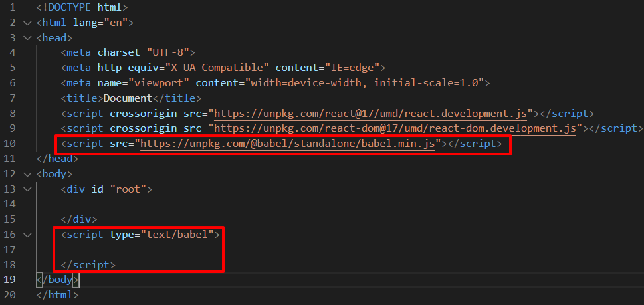Open the babel.min.js unpkg URL

288,144
